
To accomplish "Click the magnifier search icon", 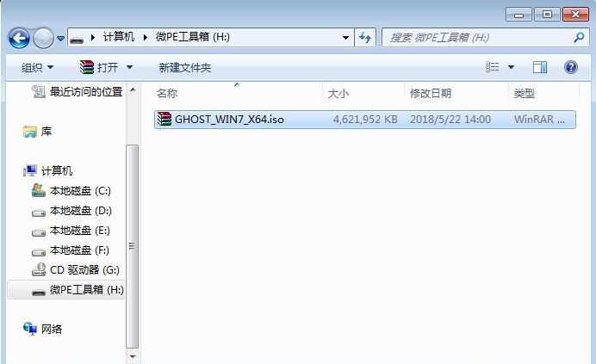I will click(579, 37).
